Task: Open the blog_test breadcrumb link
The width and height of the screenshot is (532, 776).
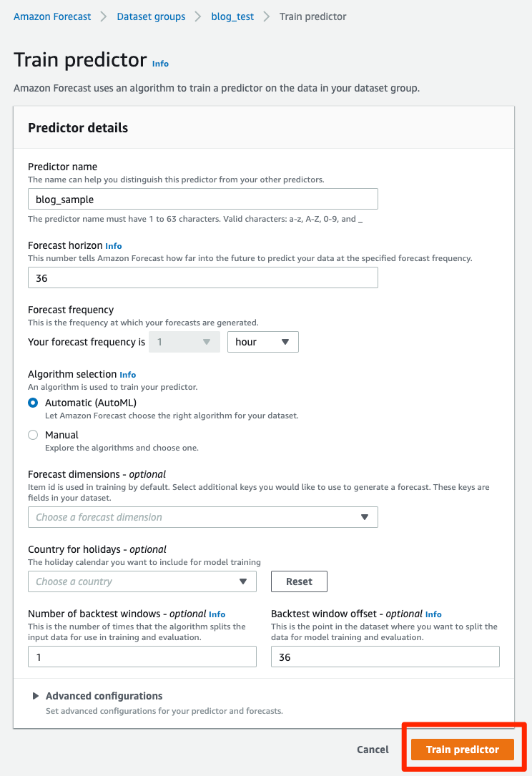Action: click(x=232, y=16)
